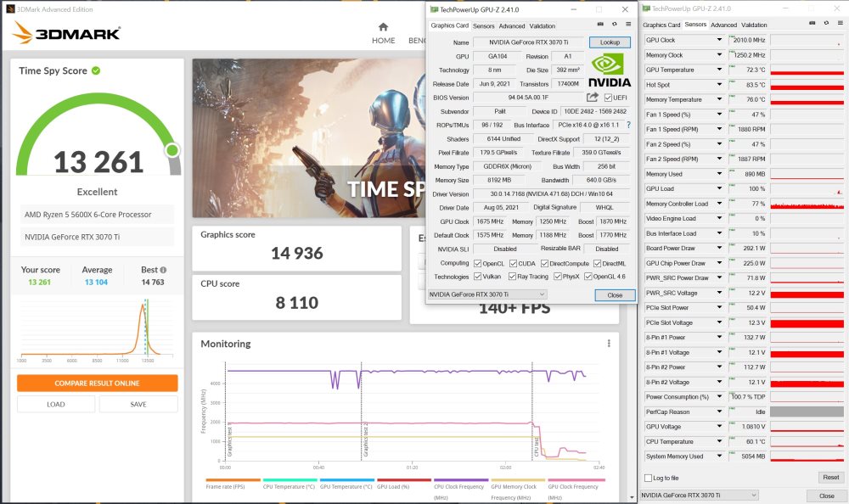Enable the Log to file checkbox
The height and width of the screenshot is (504, 849).
pyautogui.click(x=649, y=478)
